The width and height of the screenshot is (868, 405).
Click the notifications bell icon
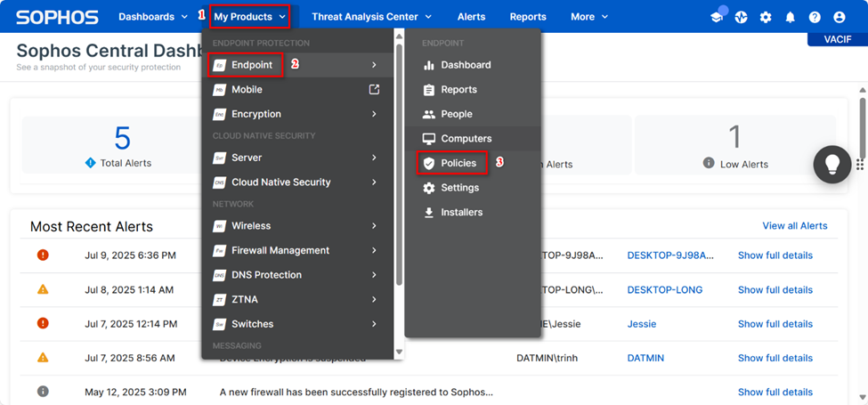coord(790,17)
